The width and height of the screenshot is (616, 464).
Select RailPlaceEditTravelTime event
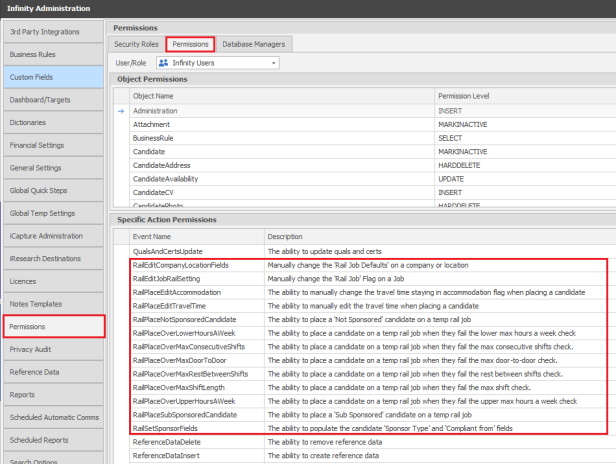point(365,306)
